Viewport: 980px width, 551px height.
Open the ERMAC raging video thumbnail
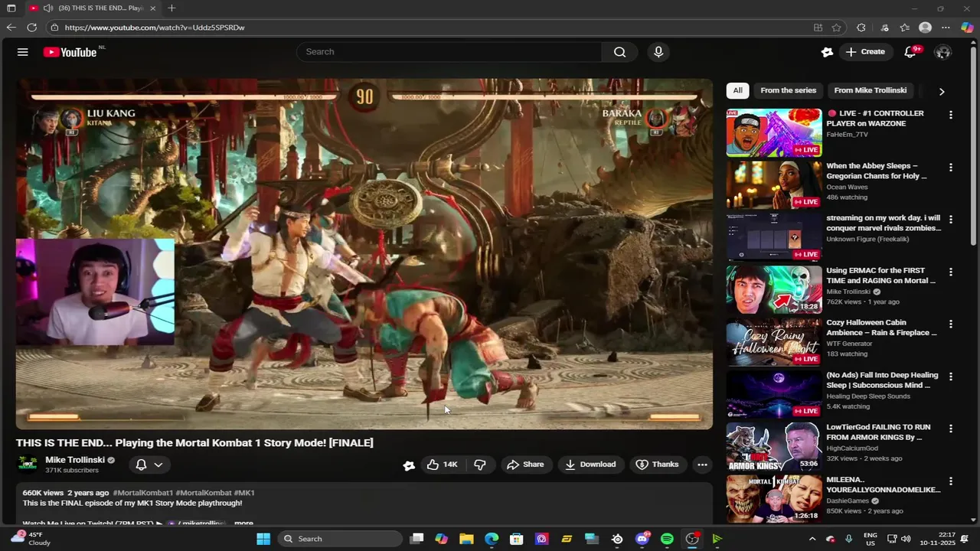pyautogui.click(x=773, y=289)
